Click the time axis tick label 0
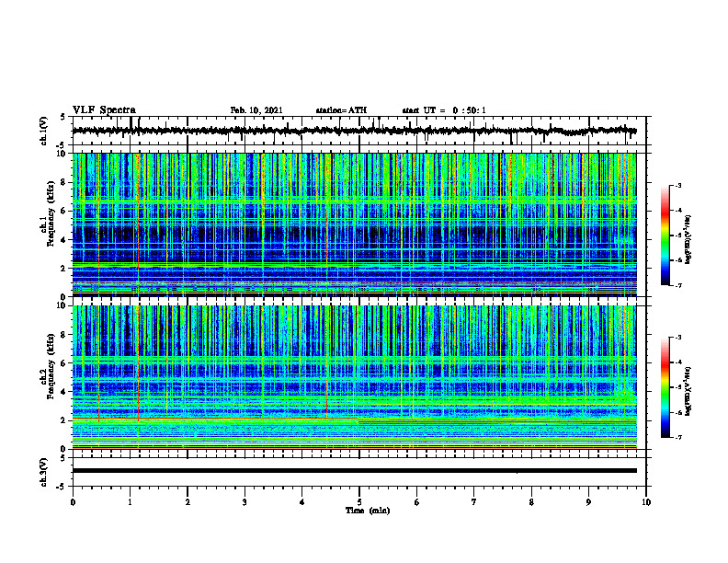This screenshot has height=563, width=728. coord(73,502)
